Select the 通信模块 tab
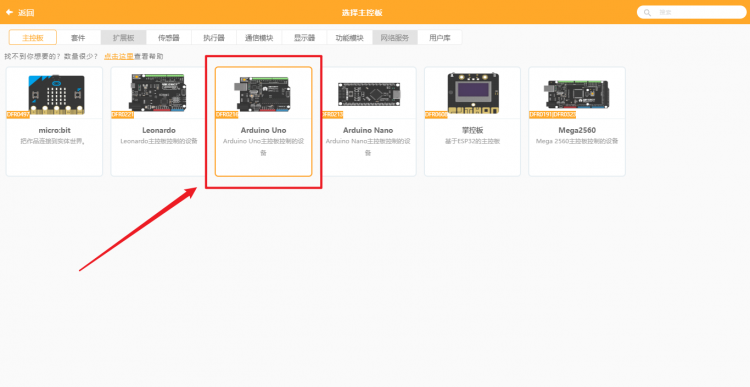Viewport: 750px width, 387px height. (259, 37)
